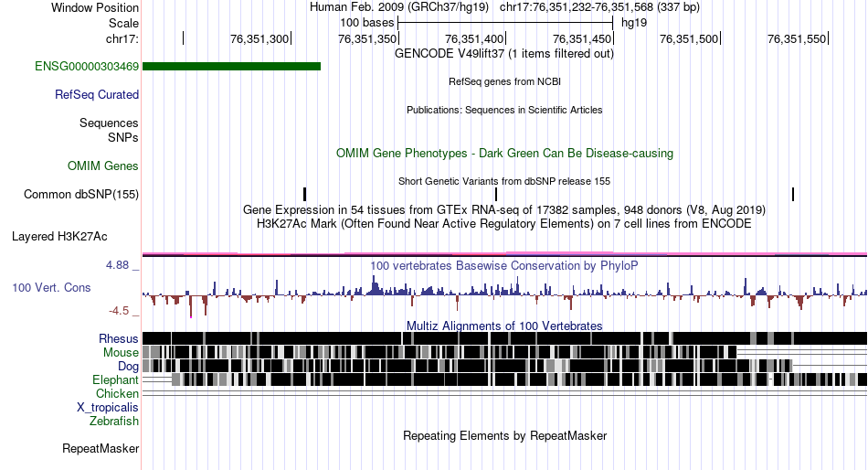Image resolution: width=868 pixels, height=470 pixels.
Task: Click the Zebrafish alignment label
Action: tap(114, 422)
